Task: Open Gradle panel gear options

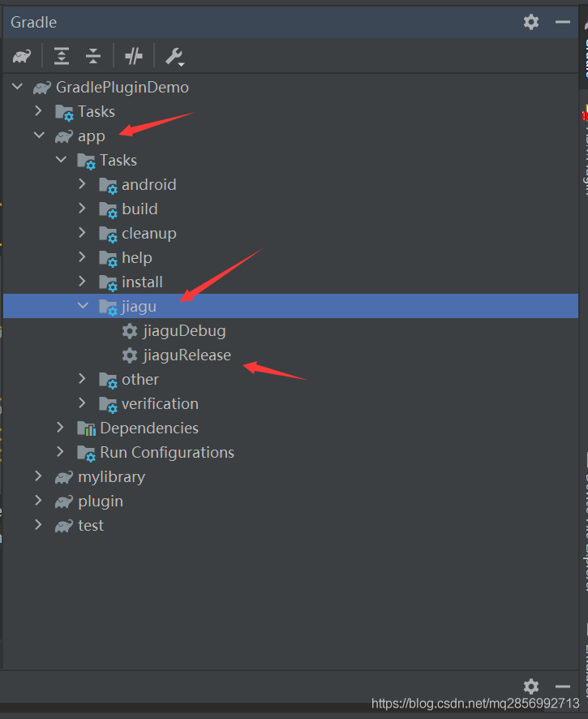Action: 531,22
